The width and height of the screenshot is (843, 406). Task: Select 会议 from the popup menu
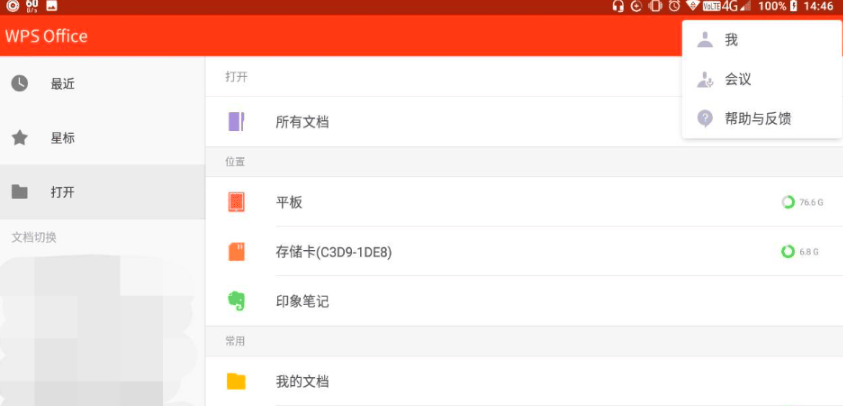[x=762, y=80]
